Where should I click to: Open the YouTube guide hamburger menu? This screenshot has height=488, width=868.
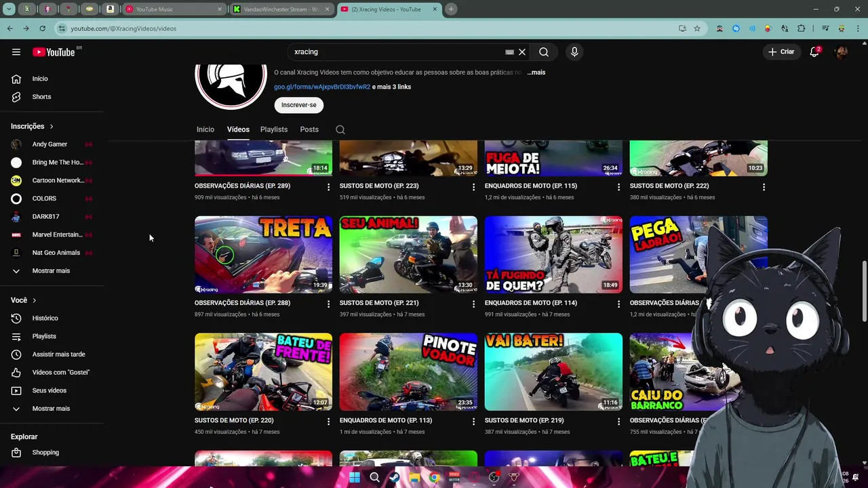coord(16,52)
